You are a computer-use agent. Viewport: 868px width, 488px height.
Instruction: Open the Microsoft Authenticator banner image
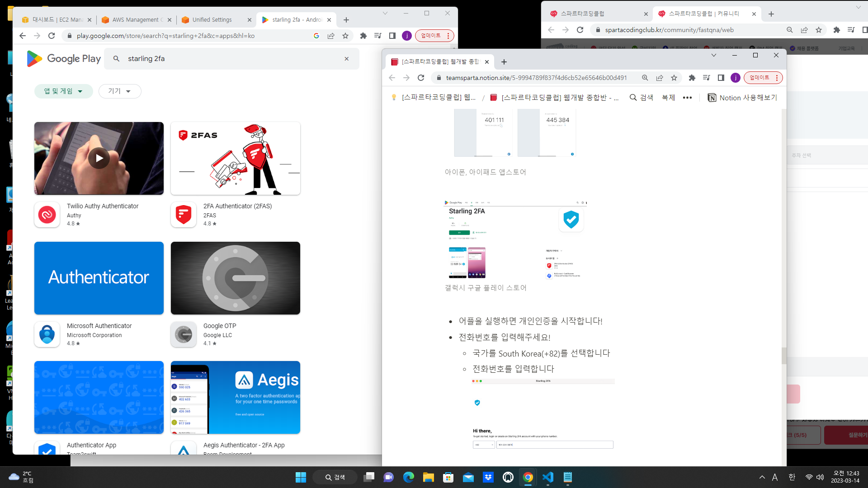point(99,278)
